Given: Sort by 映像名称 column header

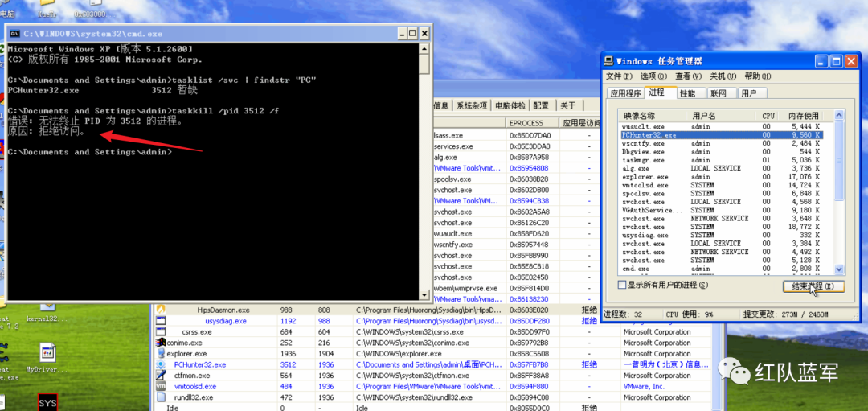Looking at the screenshot, I should click(653, 116).
